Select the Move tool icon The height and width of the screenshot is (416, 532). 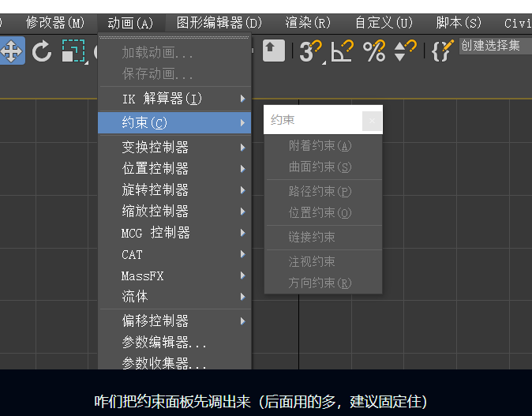(x=12, y=51)
